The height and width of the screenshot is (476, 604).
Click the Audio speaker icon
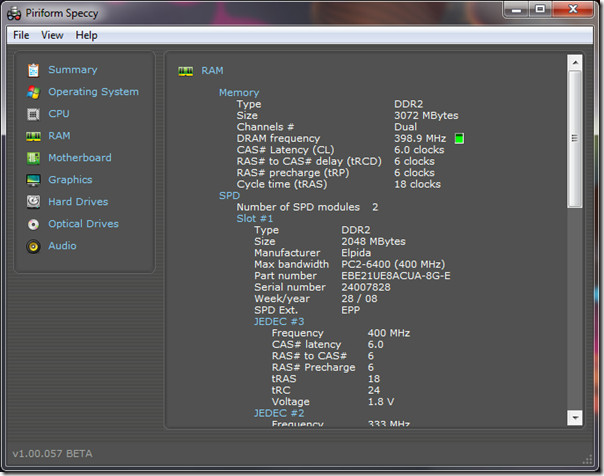coord(34,246)
